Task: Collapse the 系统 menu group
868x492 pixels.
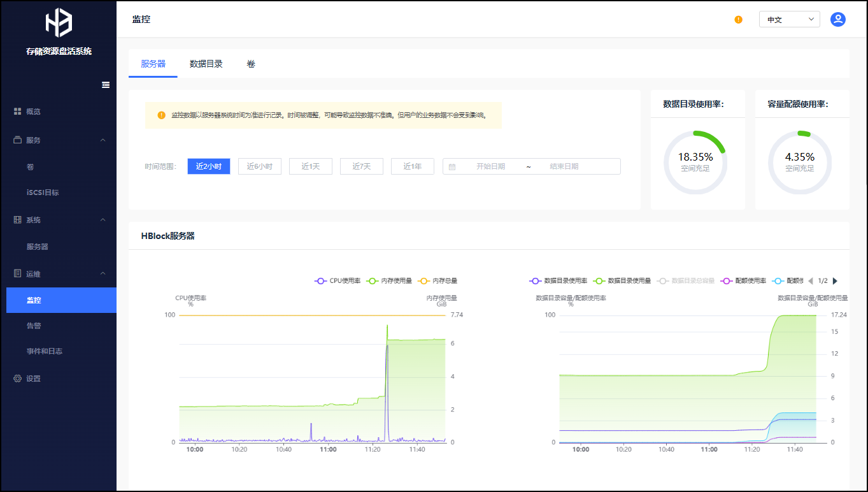Action: (x=103, y=220)
